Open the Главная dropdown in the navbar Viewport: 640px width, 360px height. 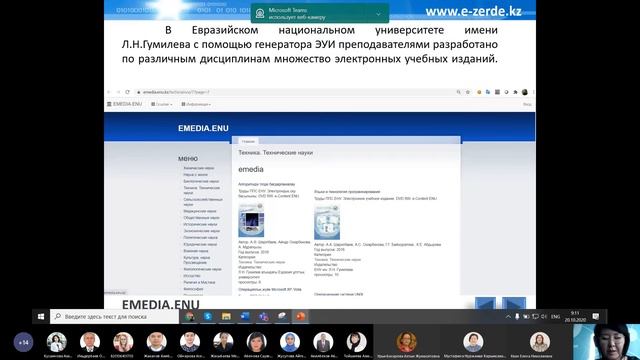[x=162, y=104]
